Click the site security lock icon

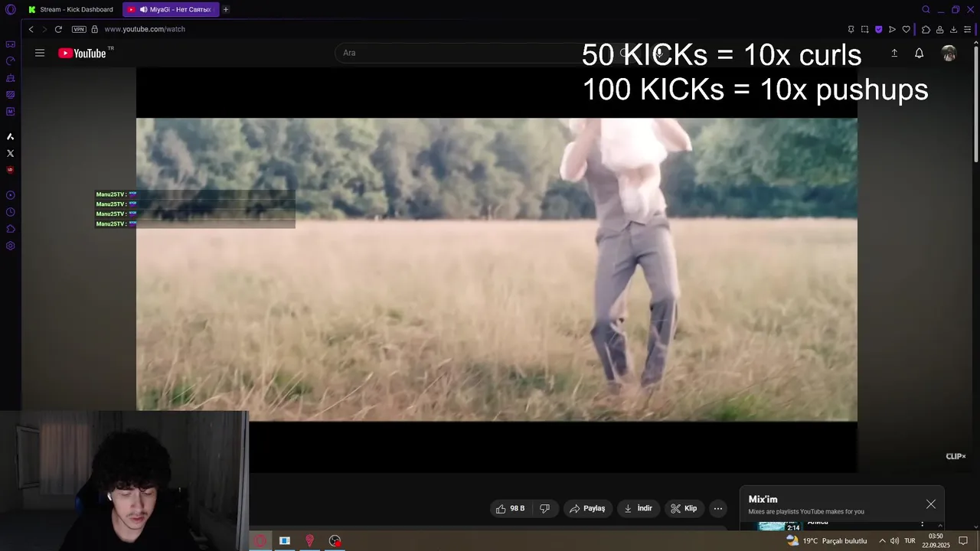click(95, 29)
